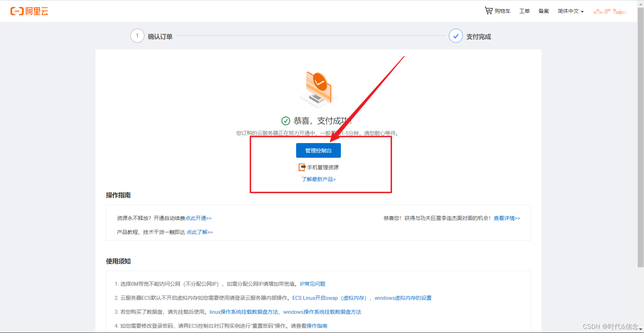Screen dimensions: 644x333
Task: Open ECS Linux开启swap（虚拟内存） link
Action: pos(329,298)
